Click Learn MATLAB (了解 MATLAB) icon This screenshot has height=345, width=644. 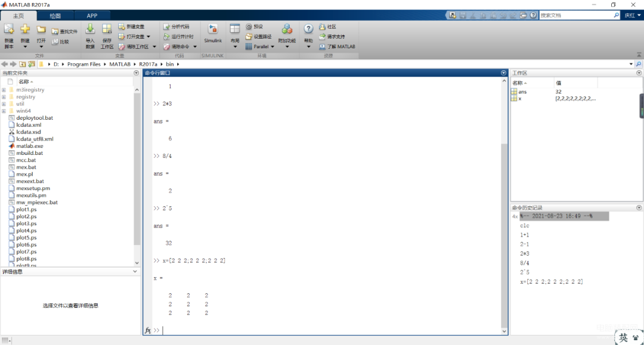click(x=323, y=46)
